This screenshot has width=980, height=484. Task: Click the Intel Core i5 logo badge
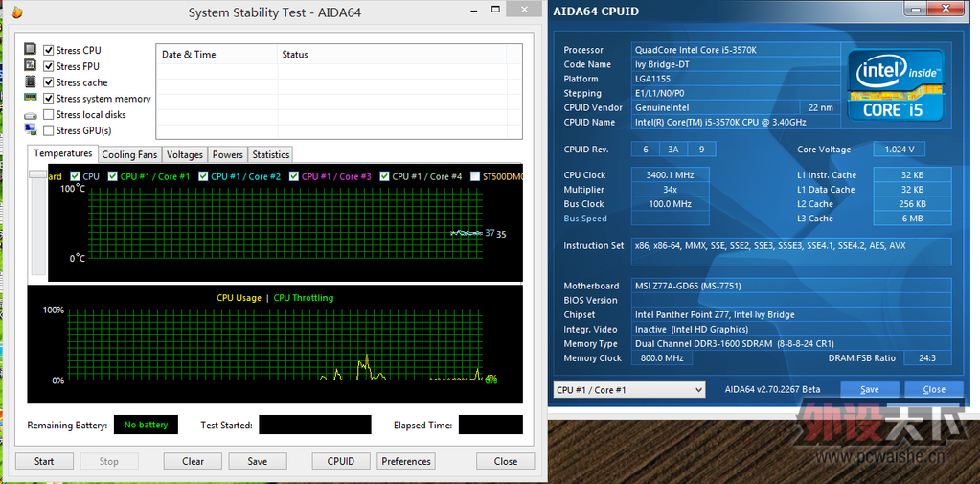(x=895, y=84)
